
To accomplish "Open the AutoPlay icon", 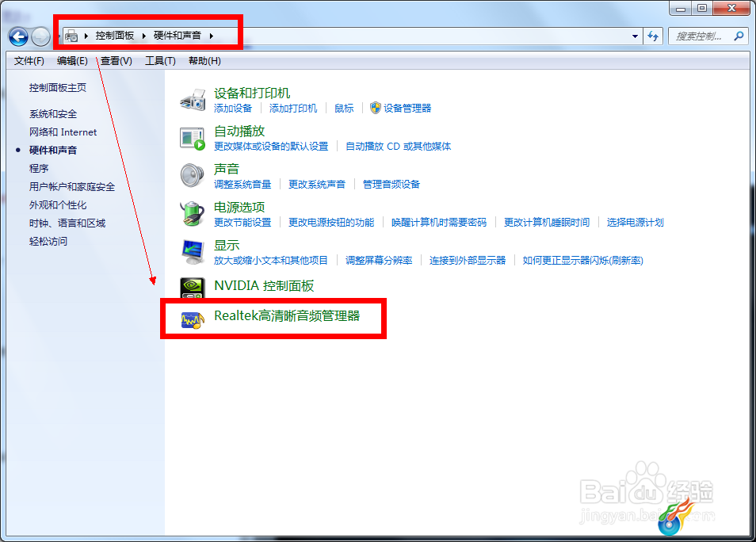I will [x=193, y=139].
